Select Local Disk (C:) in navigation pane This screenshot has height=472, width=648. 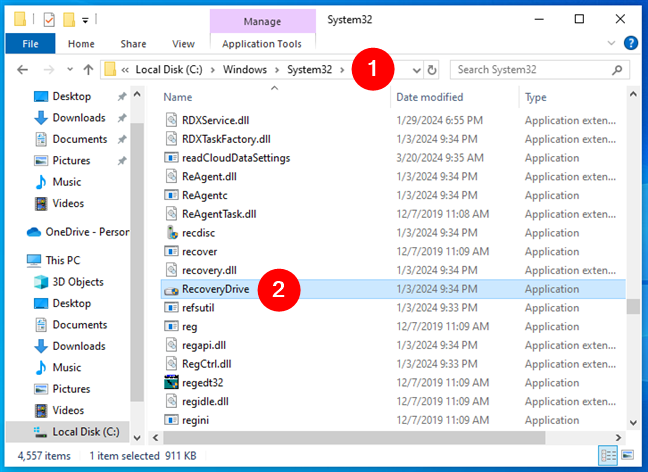tap(68, 432)
